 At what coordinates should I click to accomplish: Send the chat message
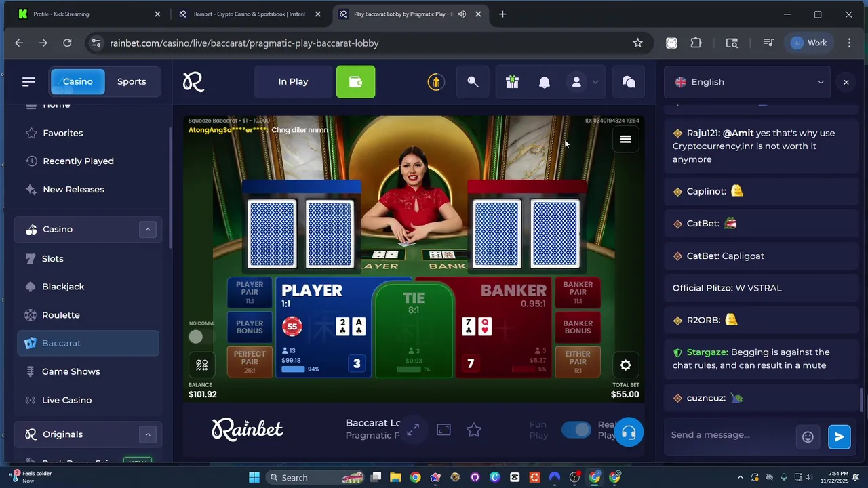(839, 437)
